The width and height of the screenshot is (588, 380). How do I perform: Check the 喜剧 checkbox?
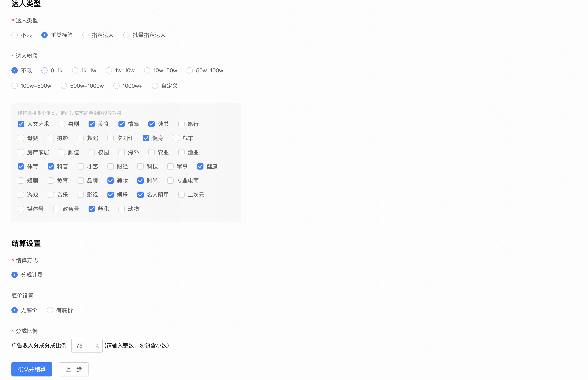click(62, 124)
